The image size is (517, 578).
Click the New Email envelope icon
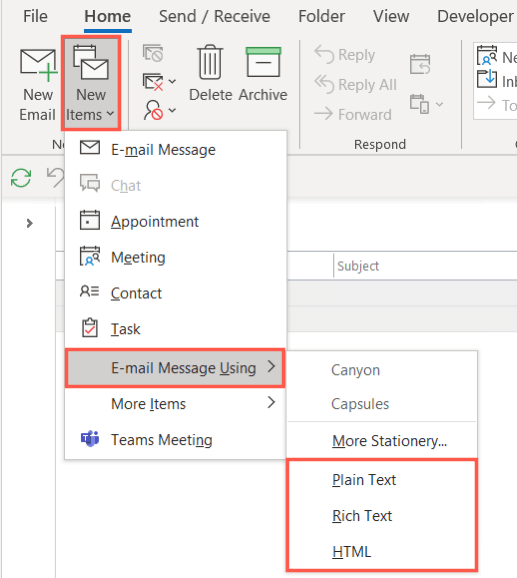point(38,65)
